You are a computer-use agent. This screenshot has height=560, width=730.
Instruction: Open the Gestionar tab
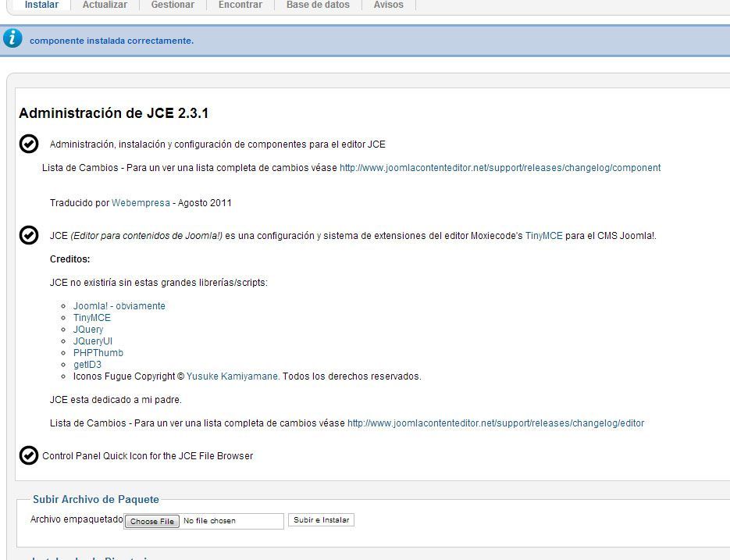[173, 5]
